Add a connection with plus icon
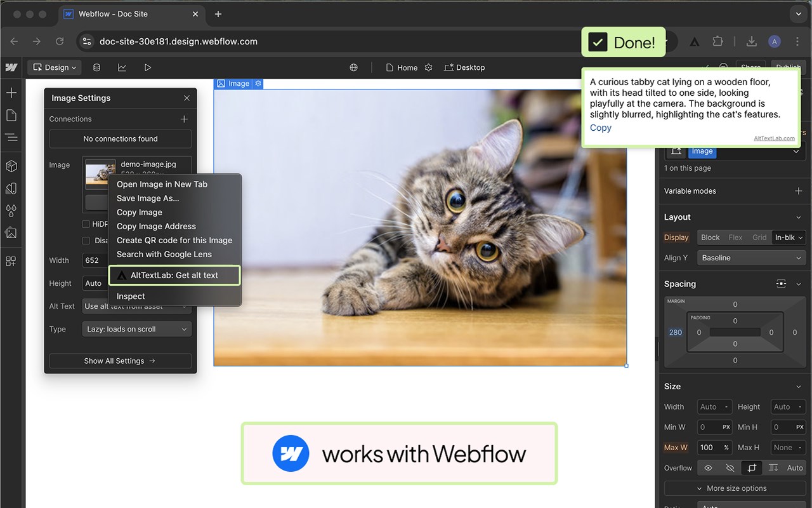 [184, 119]
